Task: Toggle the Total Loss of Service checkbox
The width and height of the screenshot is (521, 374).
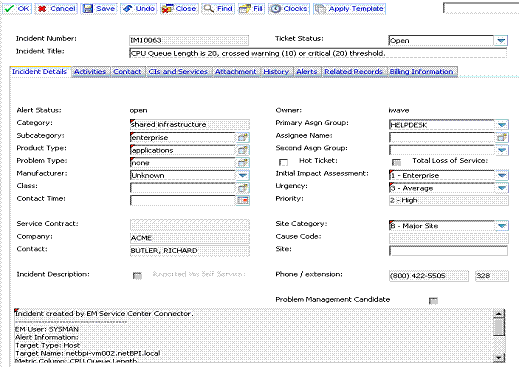Action: coord(396,162)
